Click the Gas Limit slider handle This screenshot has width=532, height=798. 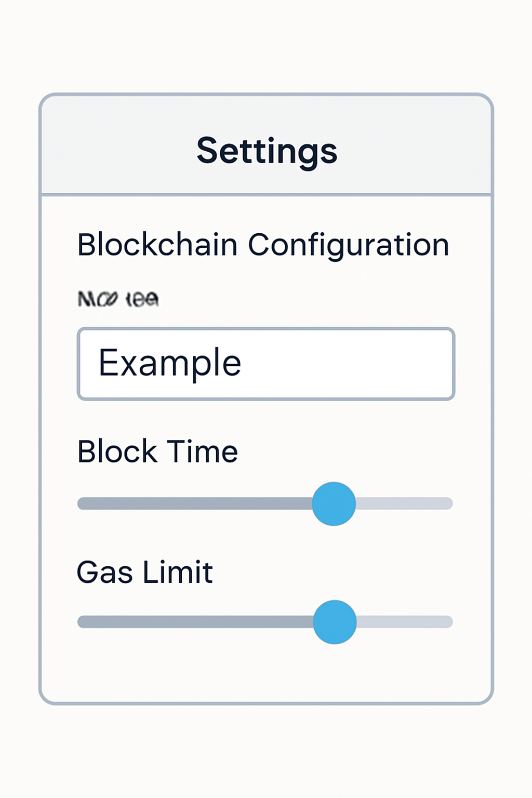tap(335, 622)
